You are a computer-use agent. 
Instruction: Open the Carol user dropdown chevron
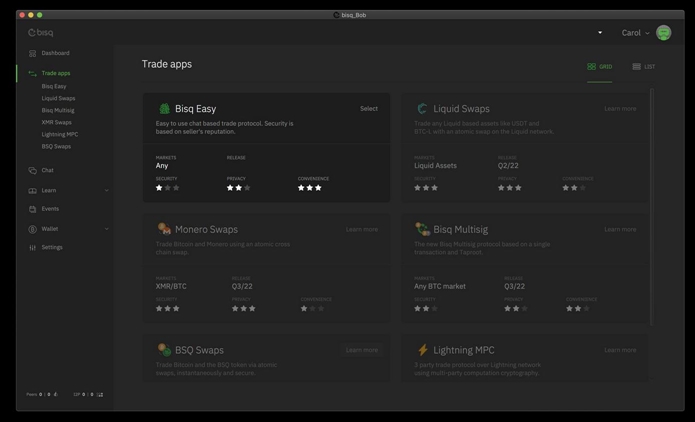[x=647, y=33]
